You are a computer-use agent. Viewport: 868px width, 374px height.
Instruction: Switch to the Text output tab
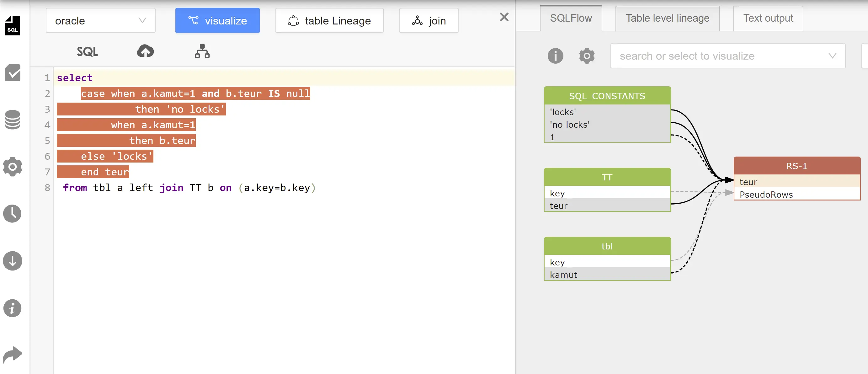point(768,18)
